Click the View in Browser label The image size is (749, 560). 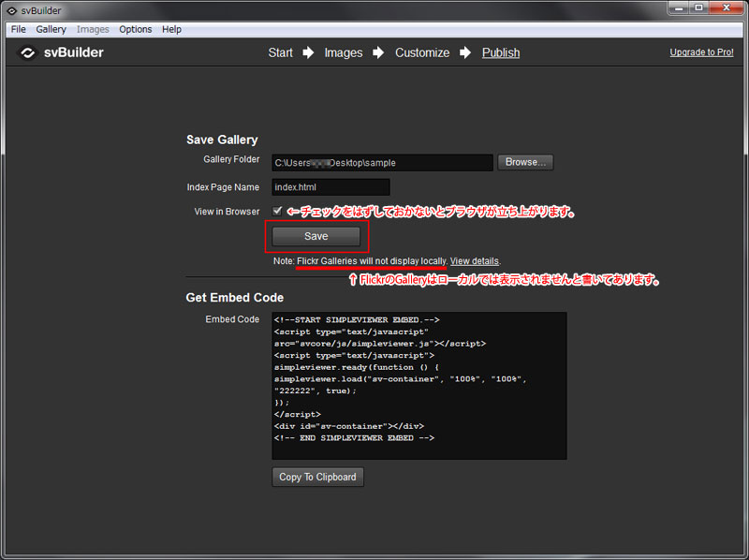227,212
